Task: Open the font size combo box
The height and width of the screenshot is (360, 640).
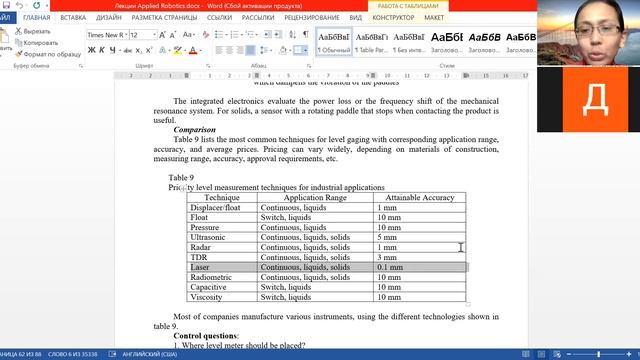Action: click(143, 35)
